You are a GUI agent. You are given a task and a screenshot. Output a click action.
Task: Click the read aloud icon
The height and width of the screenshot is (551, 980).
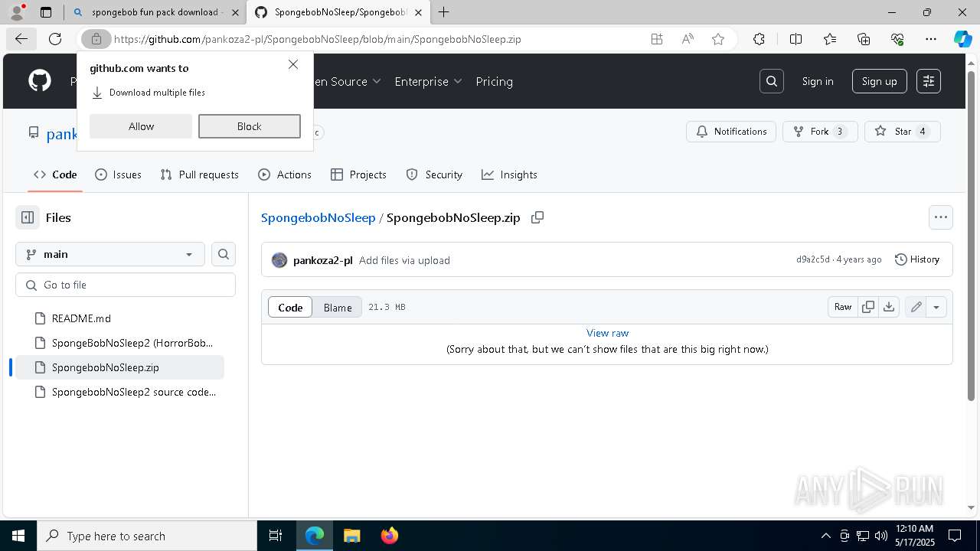pyautogui.click(x=688, y=39)
